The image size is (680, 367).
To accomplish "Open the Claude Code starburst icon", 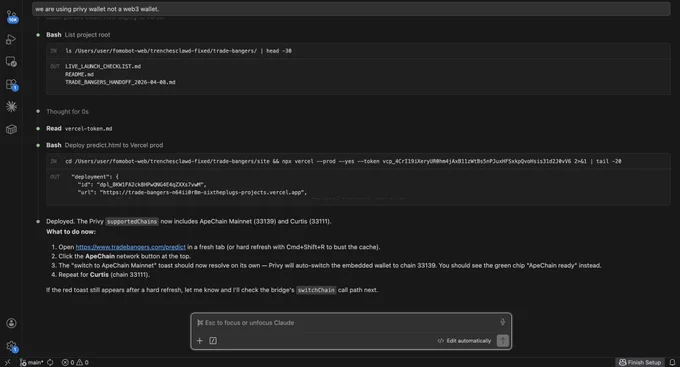I will (11, 107).
